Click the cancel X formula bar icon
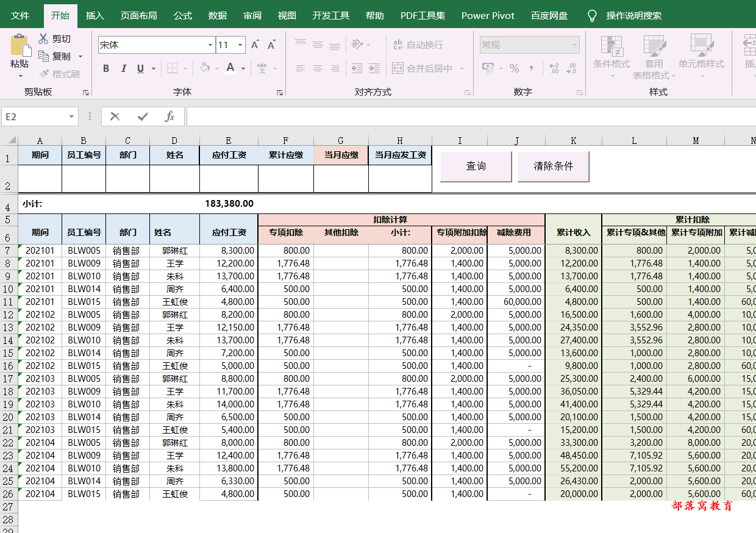The height and width of the screenshot is (533, 756). pyautogui.click(x=115, y=116)
